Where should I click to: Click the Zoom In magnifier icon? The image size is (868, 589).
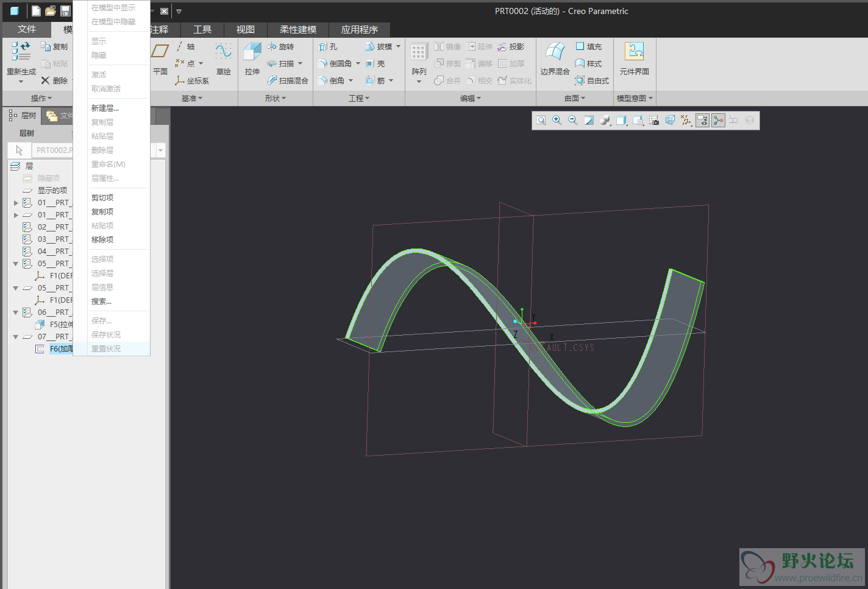coord(557,121)
